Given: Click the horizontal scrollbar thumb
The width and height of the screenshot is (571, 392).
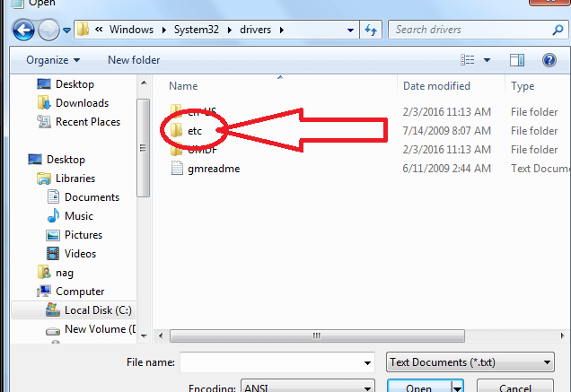Looking at the screenshot, I should [317, 336].
